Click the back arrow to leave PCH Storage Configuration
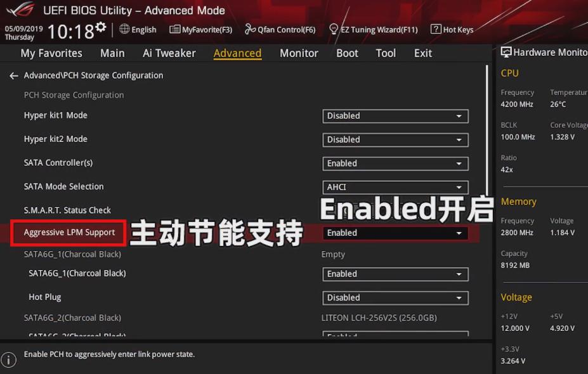The image size is (588, 374). tap(13, 75)
